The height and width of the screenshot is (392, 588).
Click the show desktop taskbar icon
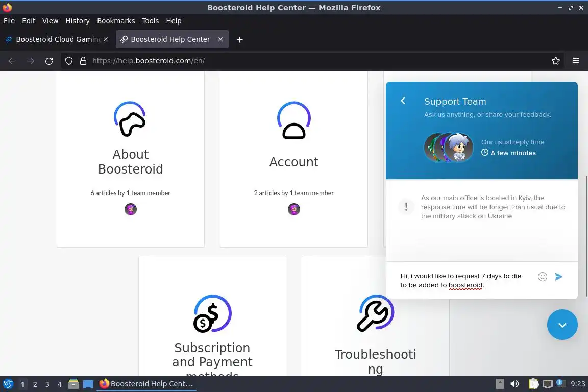(x=88, y=384)
